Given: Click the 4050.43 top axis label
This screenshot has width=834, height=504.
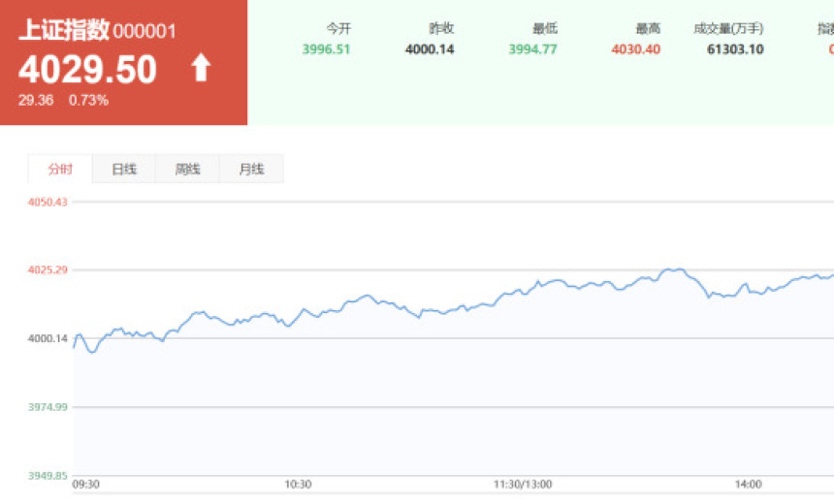Looking at the screenshot, I should tap(48, 202).
